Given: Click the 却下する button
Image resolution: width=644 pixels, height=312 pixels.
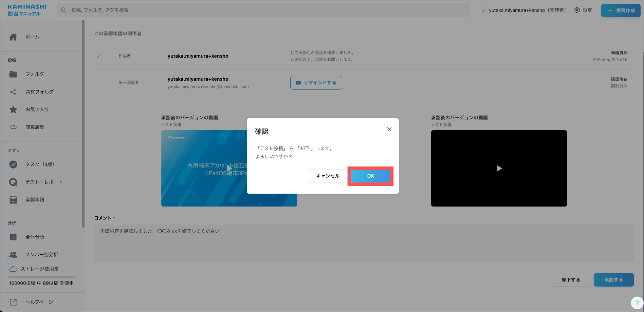Looking at the screenshot, I should pyautogui.click(x=571, y=280).
